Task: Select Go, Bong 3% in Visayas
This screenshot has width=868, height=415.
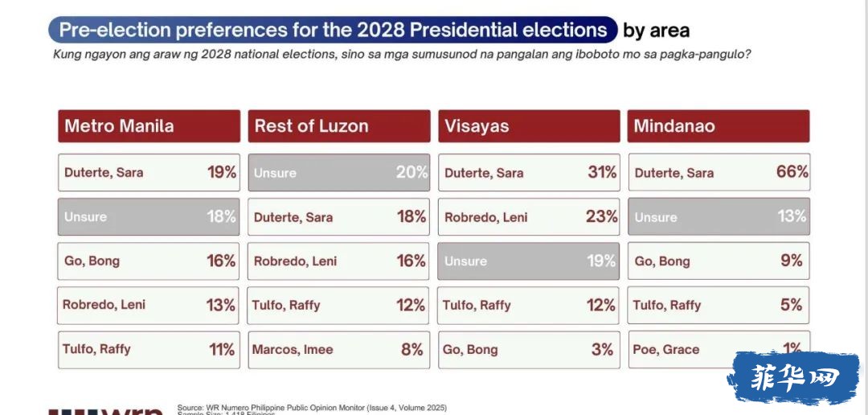Action: 529,350
